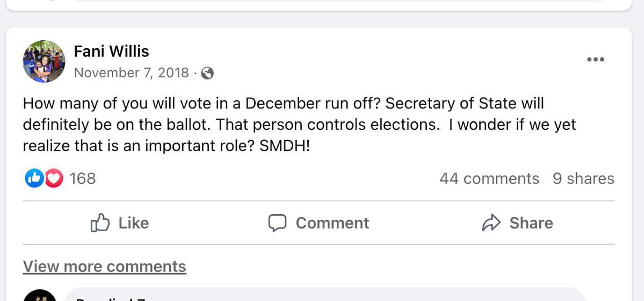Click the commenter's avatar below the post
The image size is (644, 301).
pyautogui.click(x=40, y=296)
